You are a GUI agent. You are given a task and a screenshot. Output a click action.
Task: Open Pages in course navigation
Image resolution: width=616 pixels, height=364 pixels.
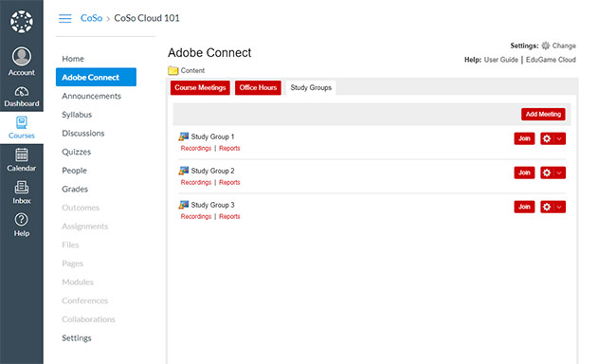pos(73,264)
